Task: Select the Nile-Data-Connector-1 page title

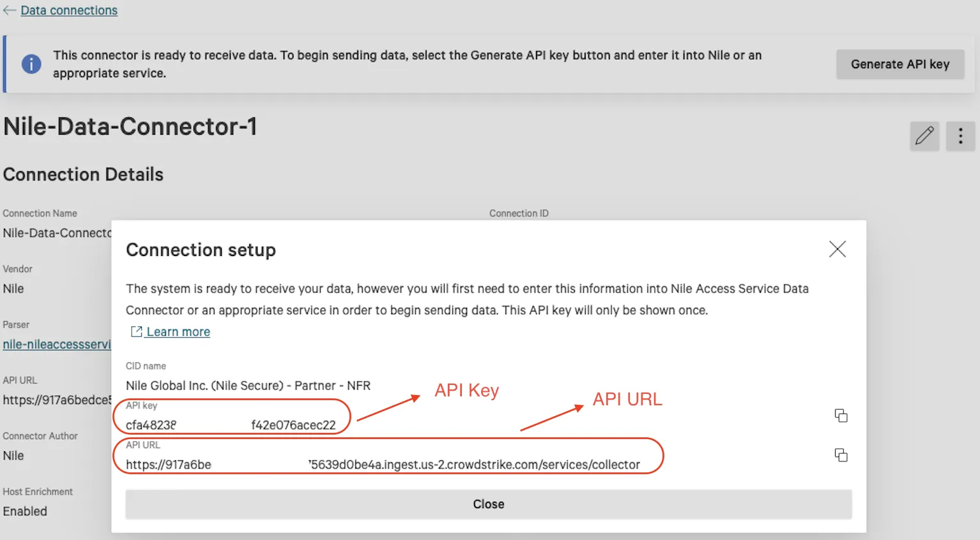Action: click(130, 126)
